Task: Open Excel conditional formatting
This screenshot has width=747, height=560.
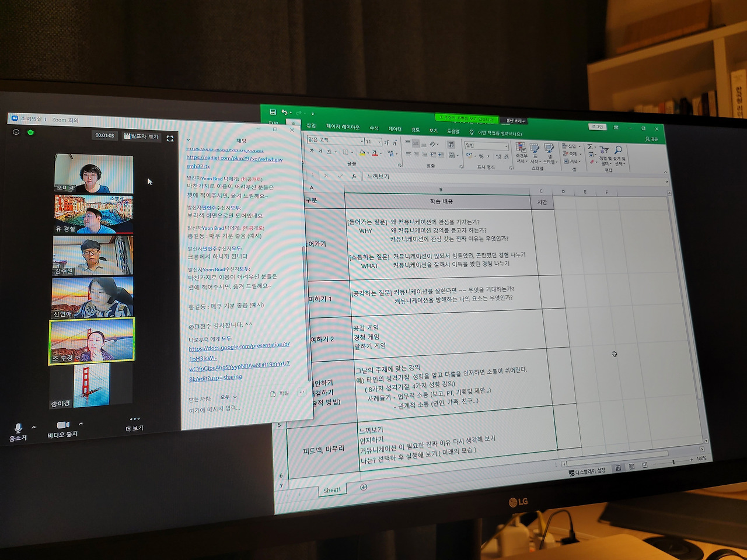Action: [521, 153]
